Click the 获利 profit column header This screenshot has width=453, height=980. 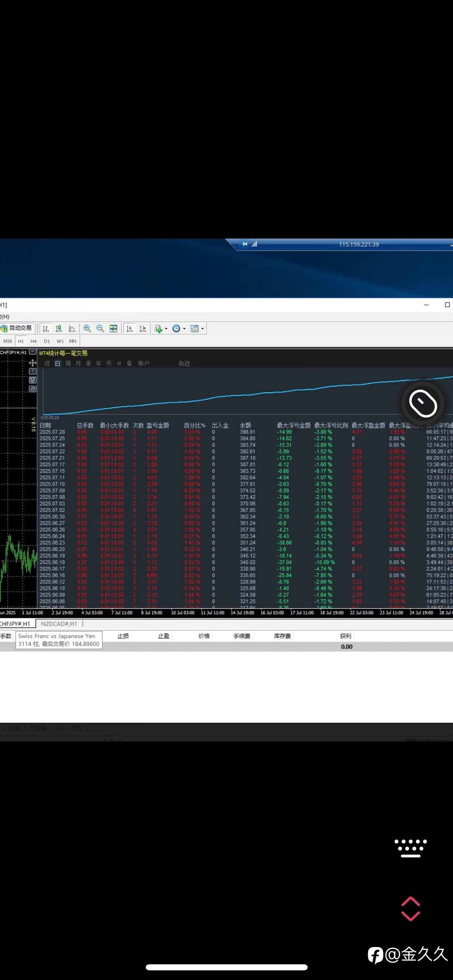[x=345, y=636]
